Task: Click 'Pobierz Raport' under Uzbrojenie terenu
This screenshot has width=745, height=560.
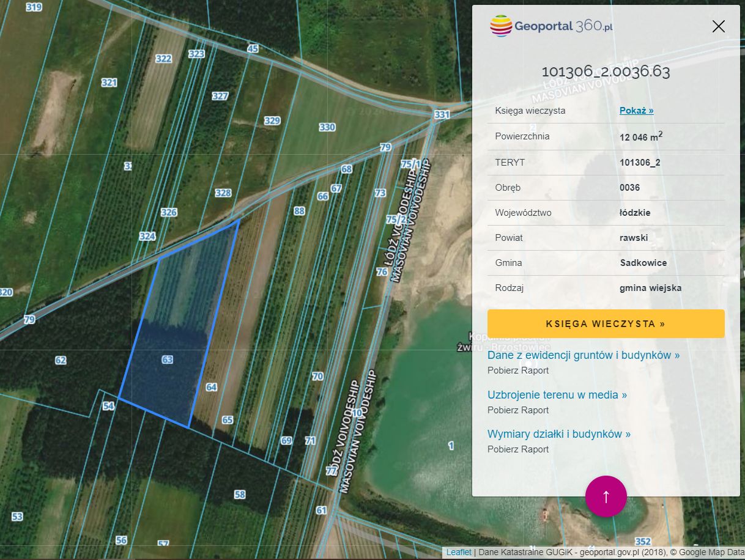Action: click(518, 410)
